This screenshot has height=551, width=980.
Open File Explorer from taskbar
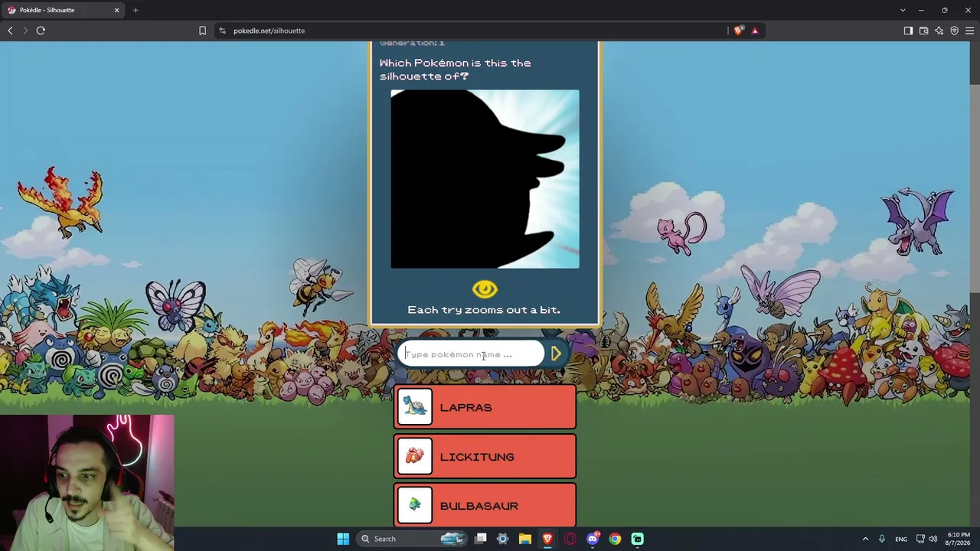pyautogui.click(x=525, y=539)
